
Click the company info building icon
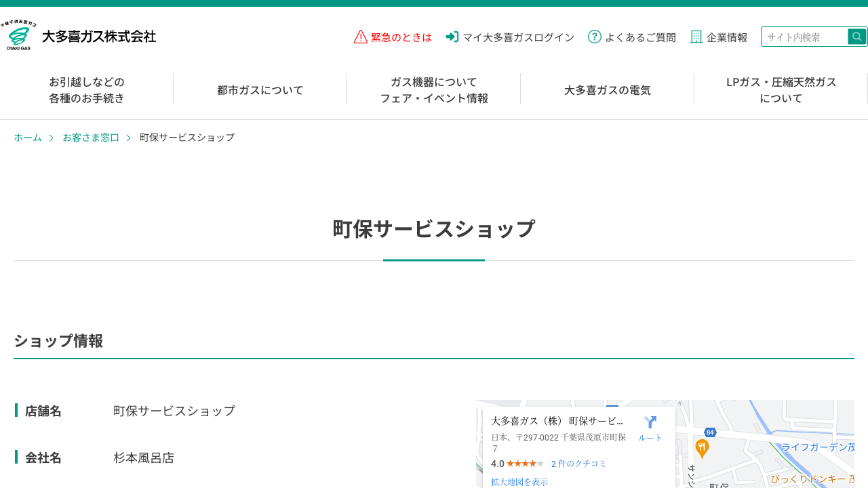click(x=696, y=37)
